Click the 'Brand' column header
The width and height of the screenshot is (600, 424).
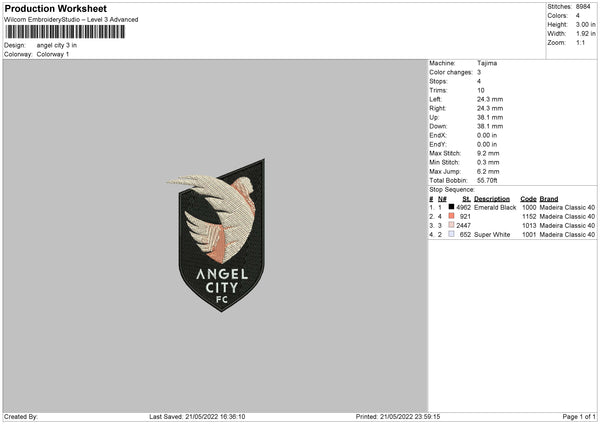point(549,199)
